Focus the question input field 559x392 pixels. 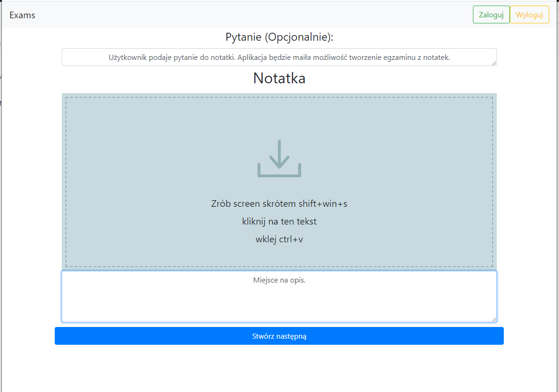click(279, 57)
